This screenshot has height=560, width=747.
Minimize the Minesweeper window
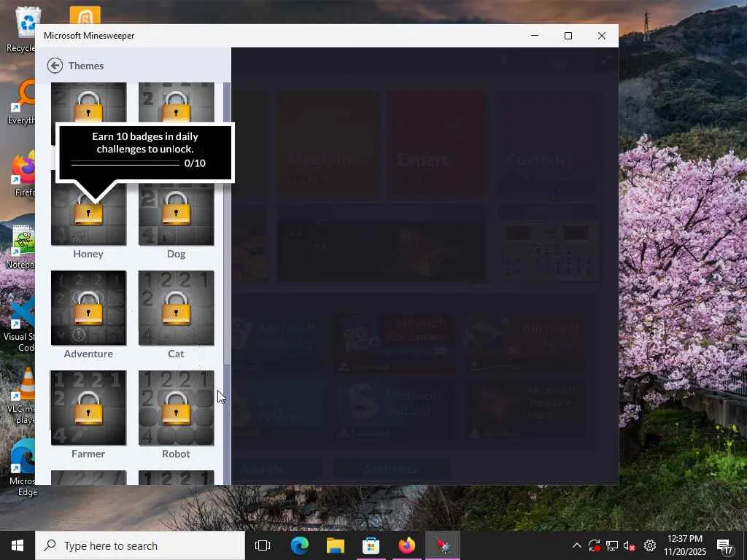coord(535,36)
